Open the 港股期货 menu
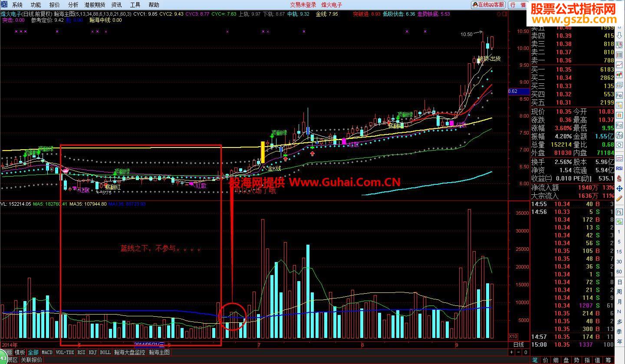The height and width of the screenshot is (364, 625). (95, 5)
